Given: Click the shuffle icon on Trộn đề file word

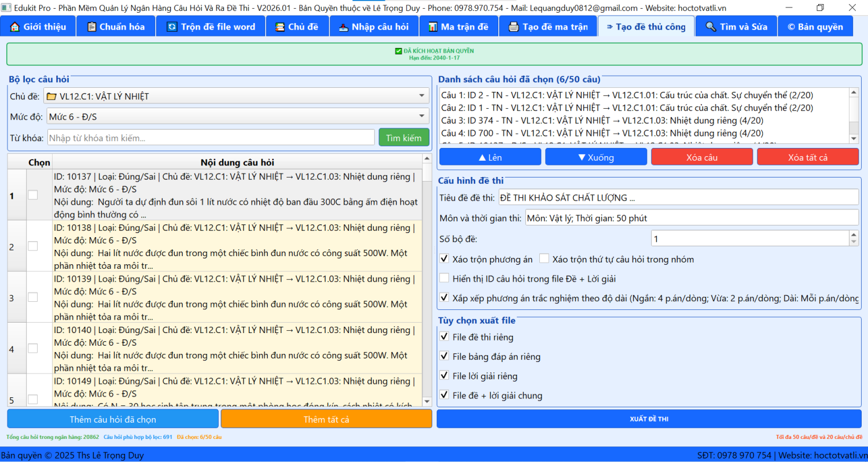Looking at the screenshot, I should coord(172,27).
